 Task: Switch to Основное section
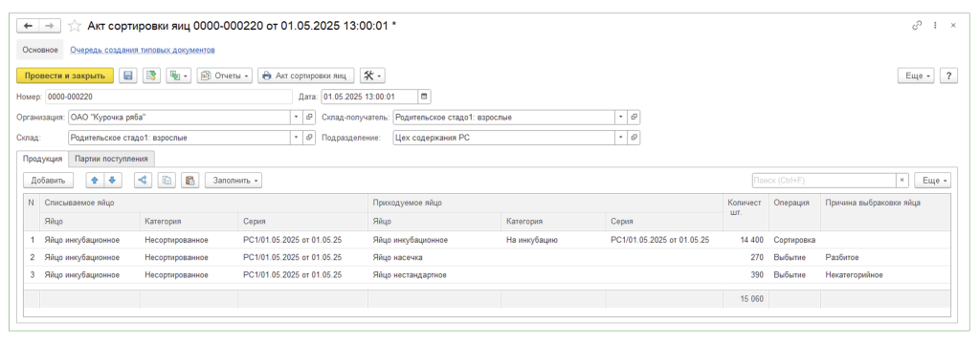click(40, 50)
